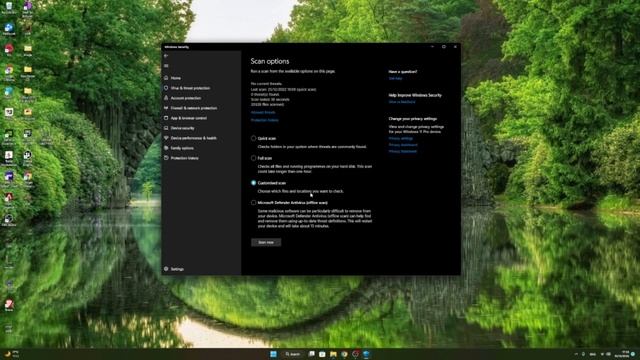Click the Windows Security taskbar icon

pos(367,354)
